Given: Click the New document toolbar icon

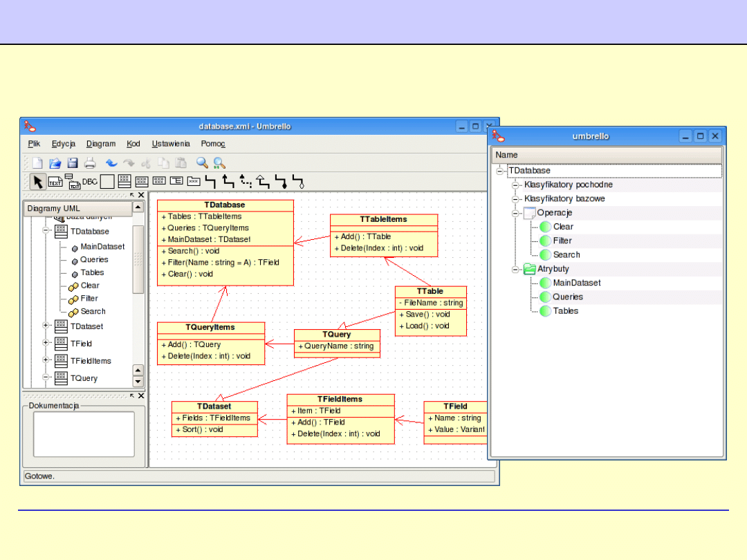Looking at the screenshot, I should coord(37,163).
